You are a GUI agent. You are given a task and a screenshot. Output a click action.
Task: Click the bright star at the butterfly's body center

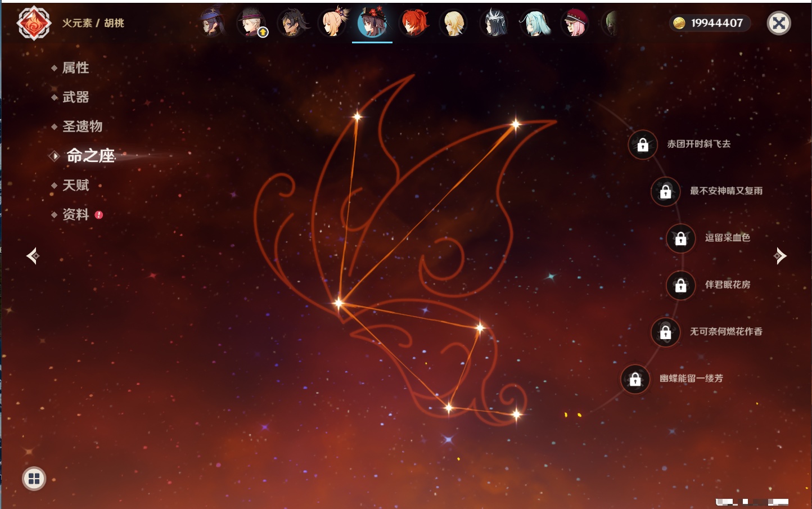338,303
